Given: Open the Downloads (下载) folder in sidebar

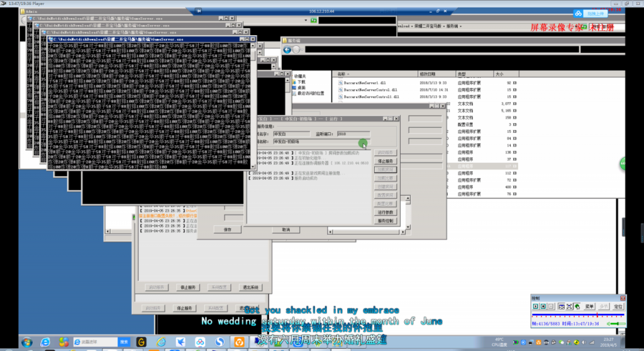Looking at the screenshot, I should (x=301, y=82).
